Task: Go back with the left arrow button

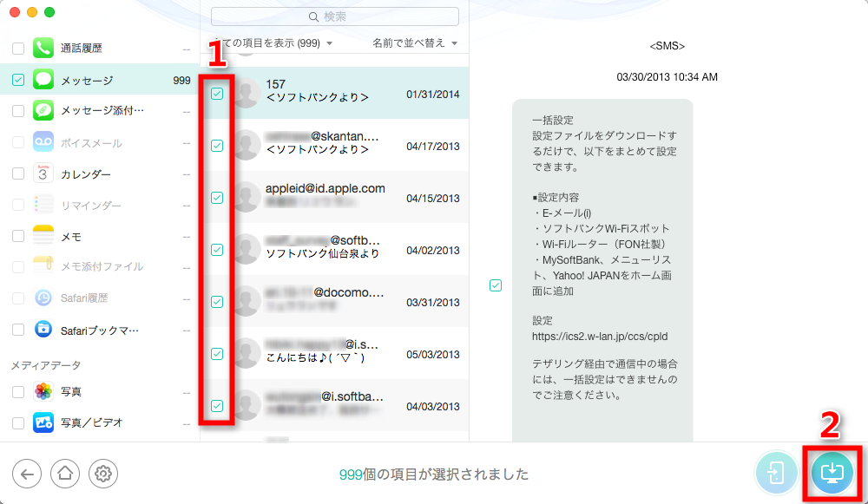Action: [x=27, y=475]
